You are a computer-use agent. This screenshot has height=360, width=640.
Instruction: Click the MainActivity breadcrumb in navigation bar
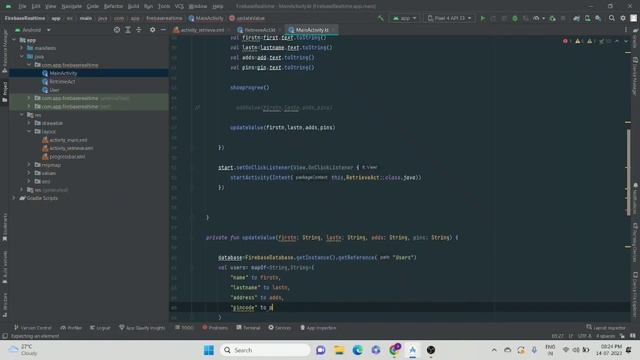(x=206, y=18)
